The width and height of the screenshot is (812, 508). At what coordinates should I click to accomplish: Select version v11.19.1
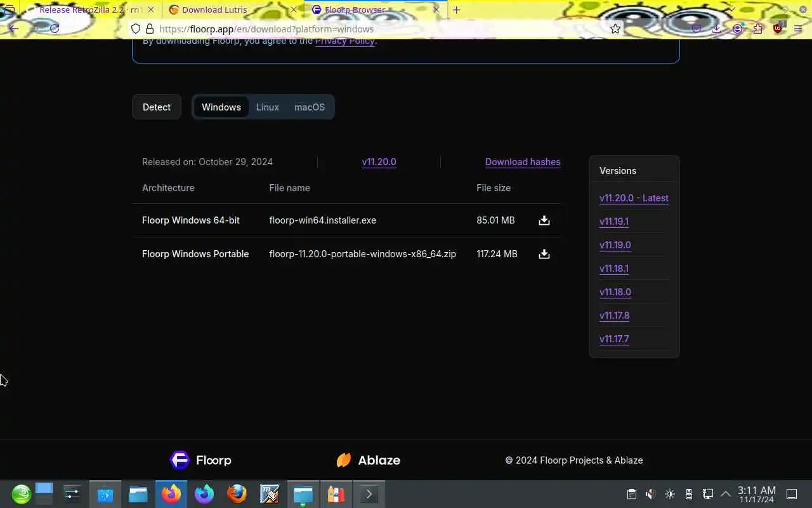614,222
